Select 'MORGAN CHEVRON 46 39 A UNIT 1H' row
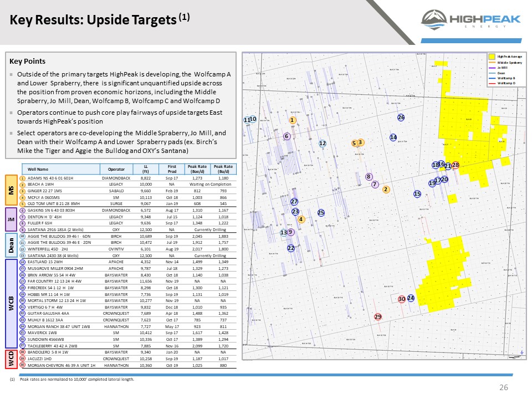The height and width of the screenshot is (399, 532). point(128,365)
